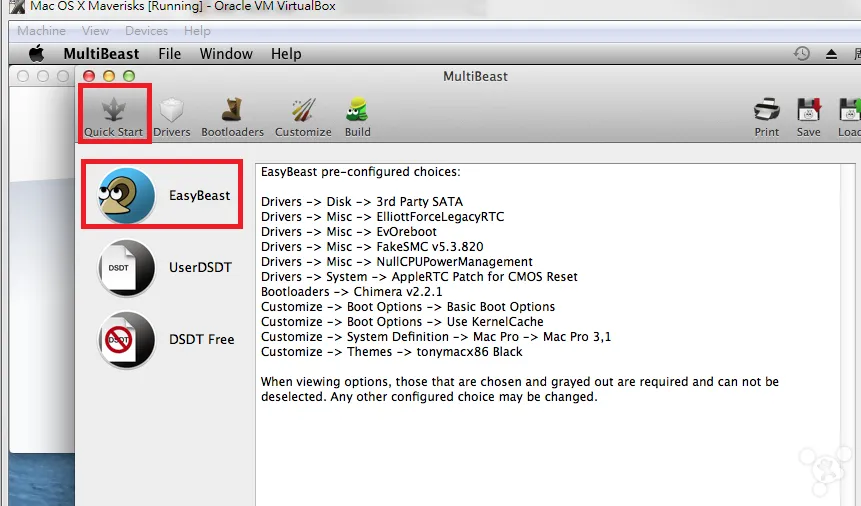The width and height of the screenshot is (861, 506).
Task: Select the UserDSDT option
Action: (165, 268)
